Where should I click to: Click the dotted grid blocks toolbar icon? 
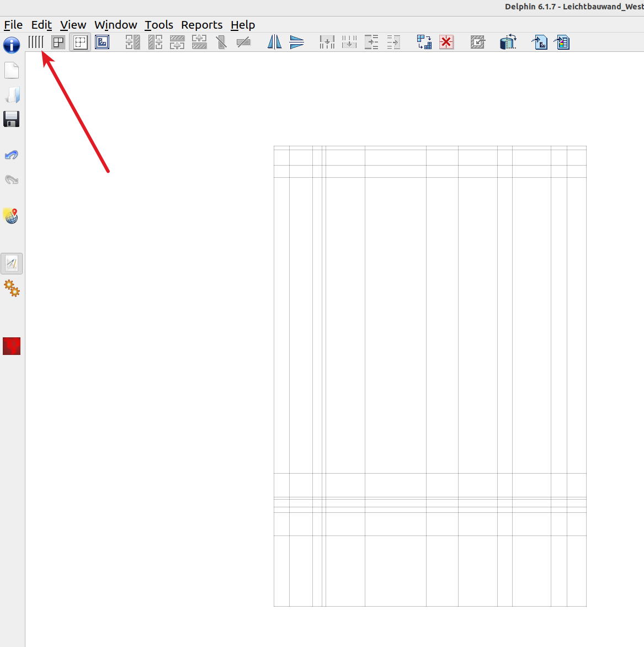click(58, 42)
